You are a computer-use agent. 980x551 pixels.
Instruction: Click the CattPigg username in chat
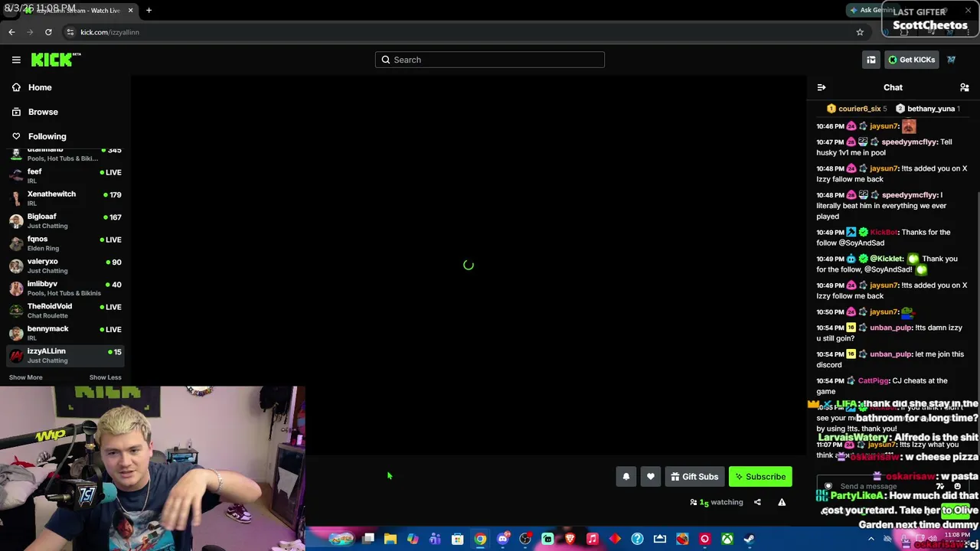(874, 380)
